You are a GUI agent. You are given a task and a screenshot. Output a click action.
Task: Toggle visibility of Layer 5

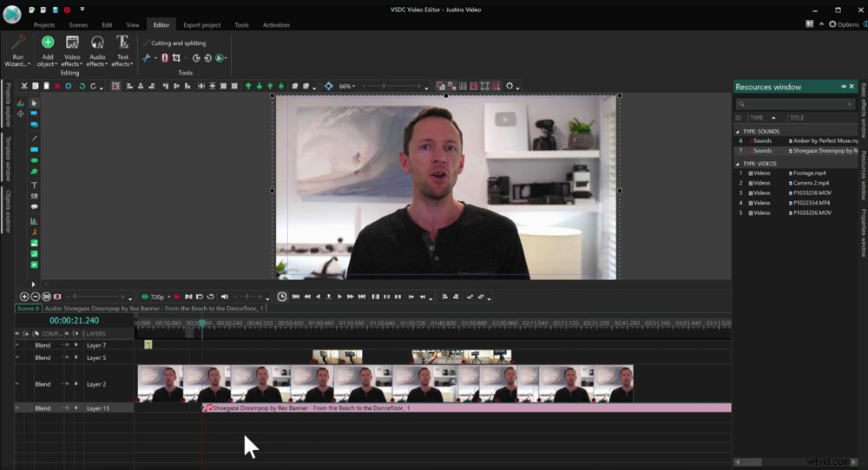[17, 358]
